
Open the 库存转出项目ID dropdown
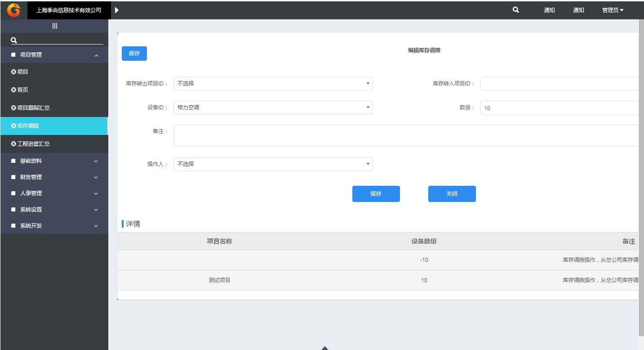tap(273, 84)
